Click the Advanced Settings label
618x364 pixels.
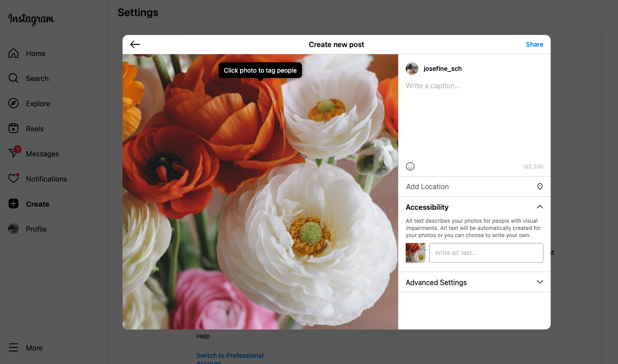(x=436, y=282)
